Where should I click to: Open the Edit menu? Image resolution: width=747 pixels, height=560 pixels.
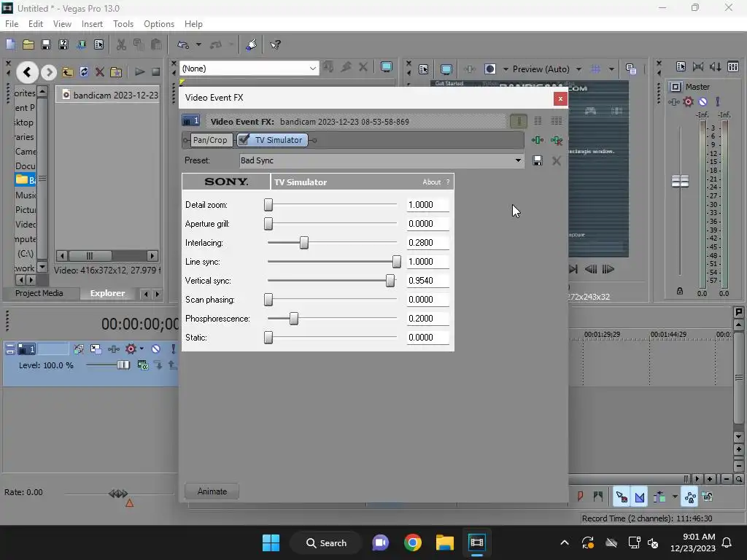point(36,24)
